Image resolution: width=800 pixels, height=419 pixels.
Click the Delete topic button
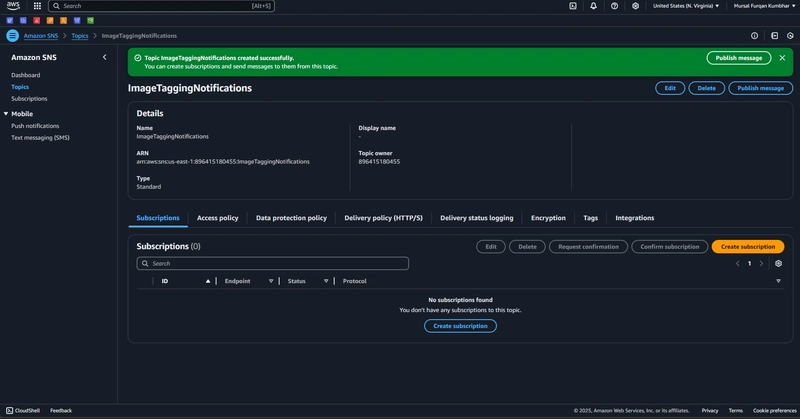point(706,88)
